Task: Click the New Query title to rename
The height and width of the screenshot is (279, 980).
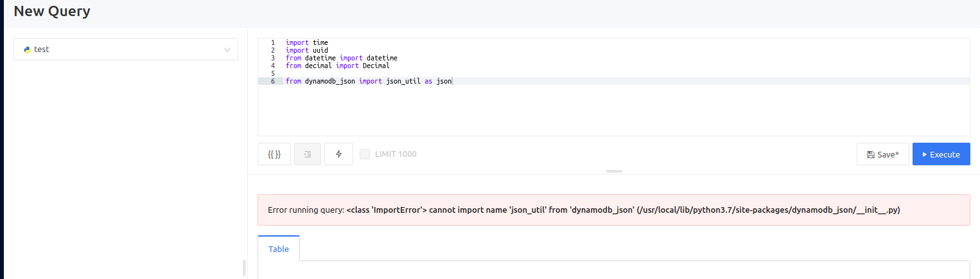Action: tap(52, 11)
